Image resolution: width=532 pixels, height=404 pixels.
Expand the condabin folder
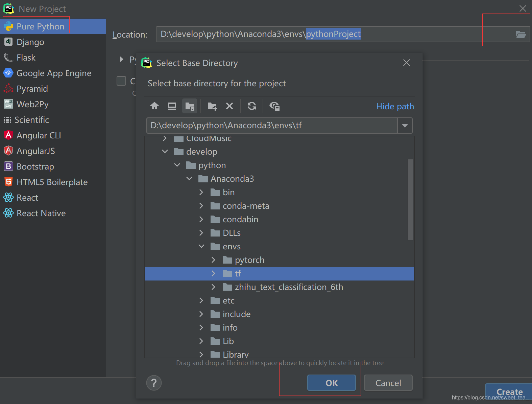click(201, 219)
